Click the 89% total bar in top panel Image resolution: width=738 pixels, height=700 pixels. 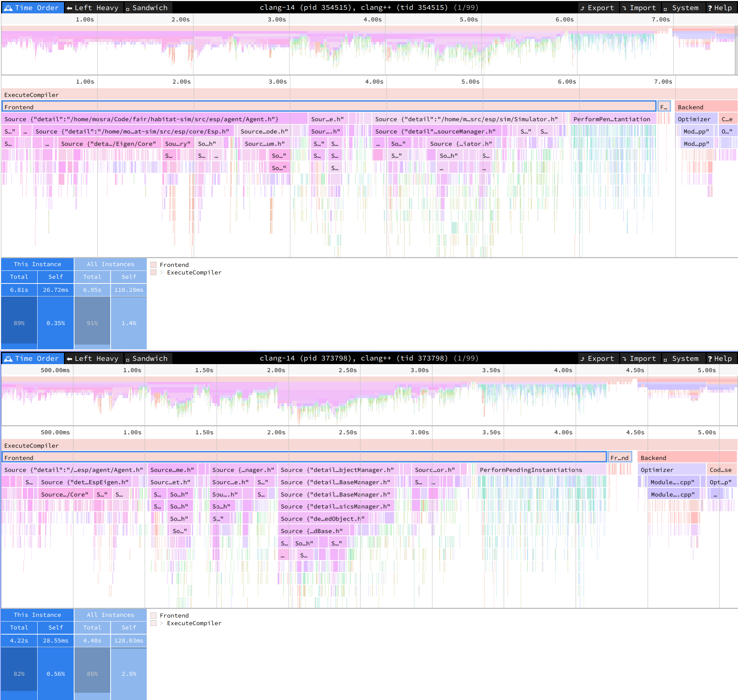coord(19,323)
